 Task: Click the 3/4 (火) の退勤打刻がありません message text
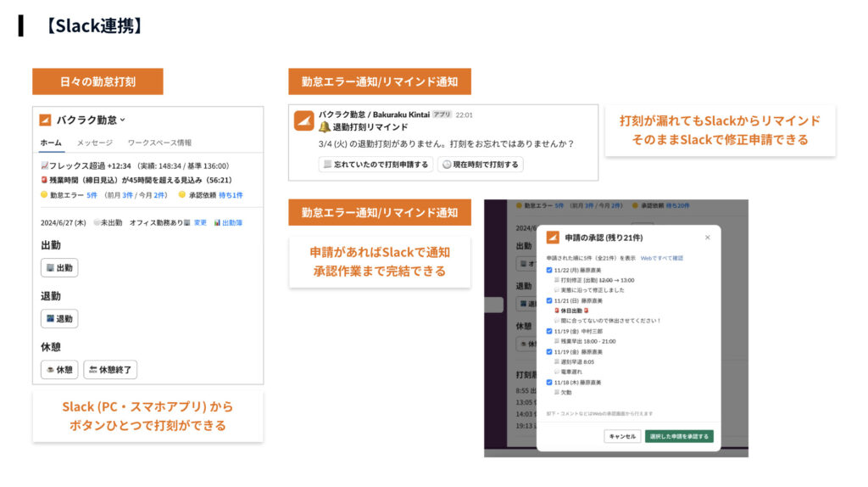[446, 143]
